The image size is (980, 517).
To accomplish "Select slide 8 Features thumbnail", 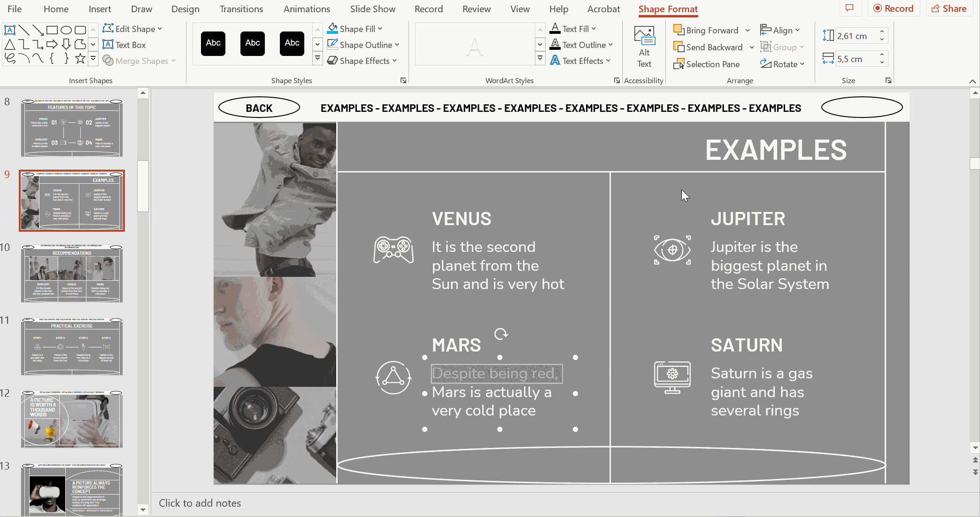I will pos(72,128).
